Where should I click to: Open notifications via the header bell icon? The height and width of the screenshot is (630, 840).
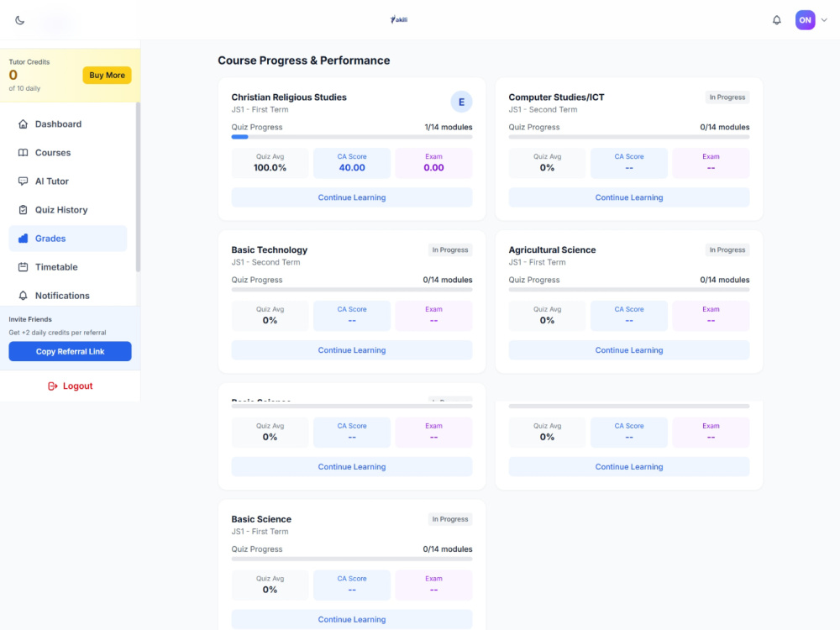(776, 20)
